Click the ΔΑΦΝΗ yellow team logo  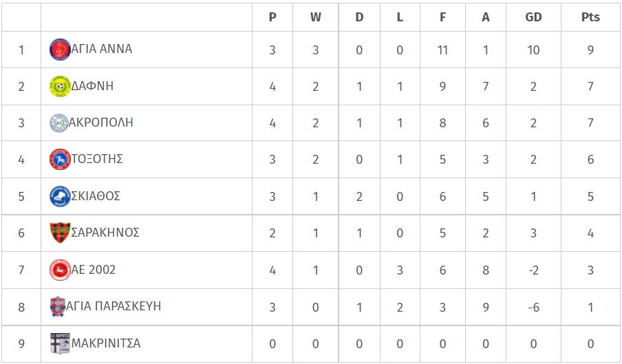tap(60, 87)
